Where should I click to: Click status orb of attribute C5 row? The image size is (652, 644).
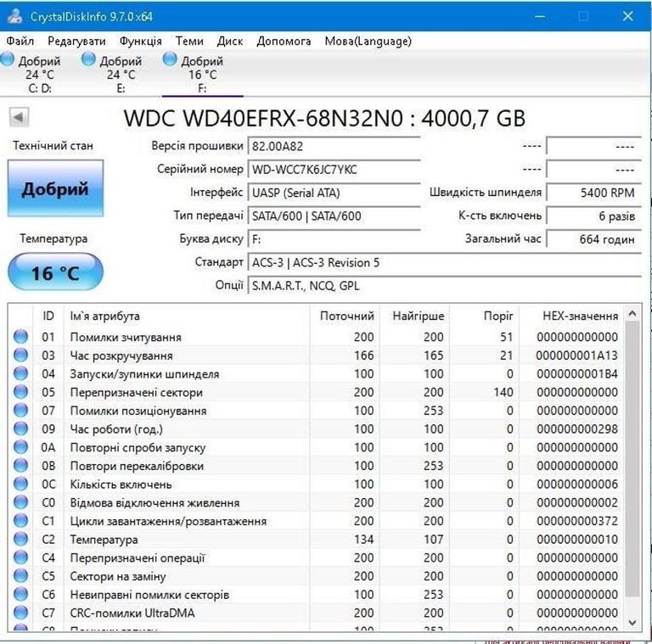click(20, 576)
